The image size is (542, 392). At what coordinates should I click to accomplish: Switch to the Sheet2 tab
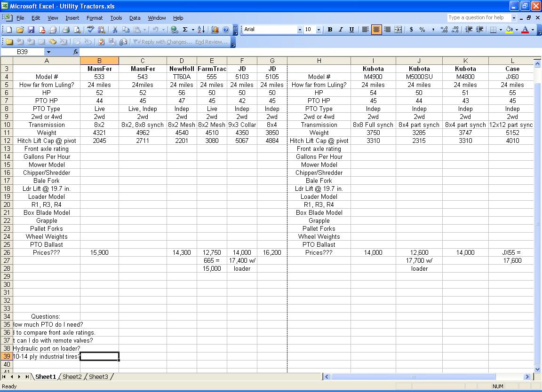[x=72, y=376]
